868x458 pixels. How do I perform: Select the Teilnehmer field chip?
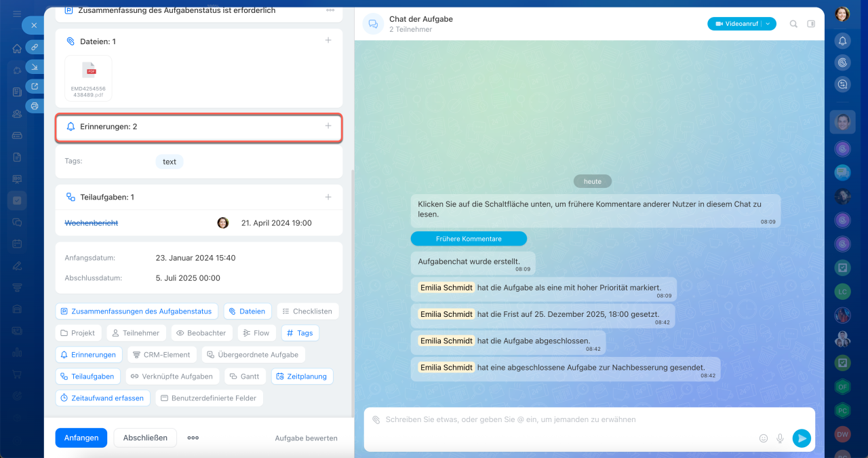[x=136, y=333]
